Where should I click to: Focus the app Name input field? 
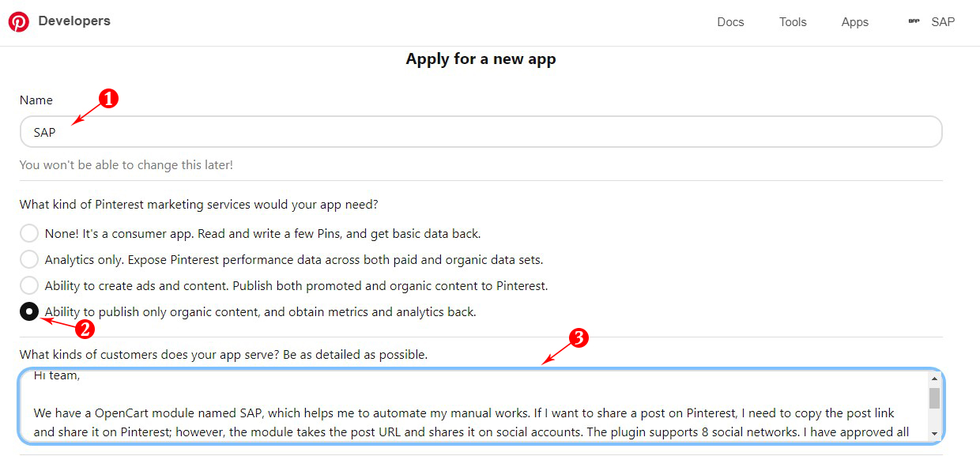(x=481, y=132)
